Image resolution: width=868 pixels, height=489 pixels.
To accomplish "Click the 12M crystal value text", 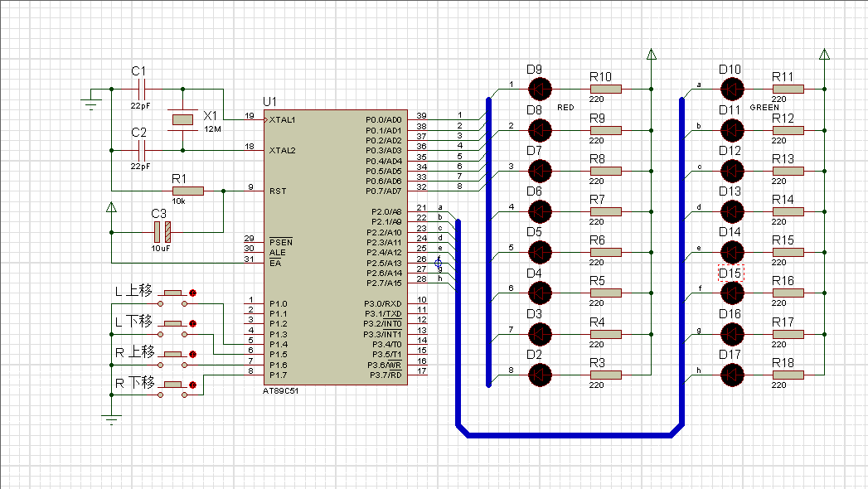I will coord(212,129).
